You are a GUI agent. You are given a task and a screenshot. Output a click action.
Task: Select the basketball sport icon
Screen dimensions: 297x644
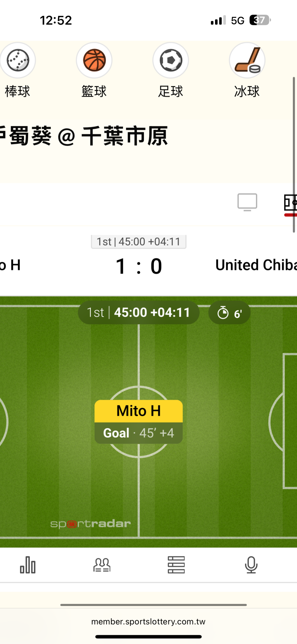94,60
